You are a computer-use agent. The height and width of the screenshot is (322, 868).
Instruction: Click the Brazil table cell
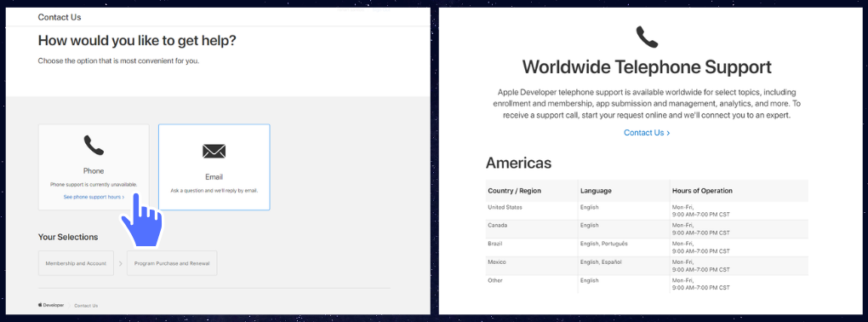point(531,247)
